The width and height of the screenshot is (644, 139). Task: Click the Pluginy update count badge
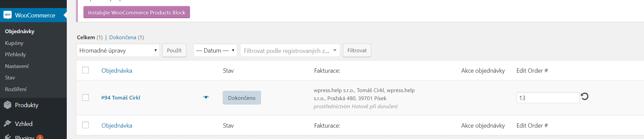[x=40, y=137]
